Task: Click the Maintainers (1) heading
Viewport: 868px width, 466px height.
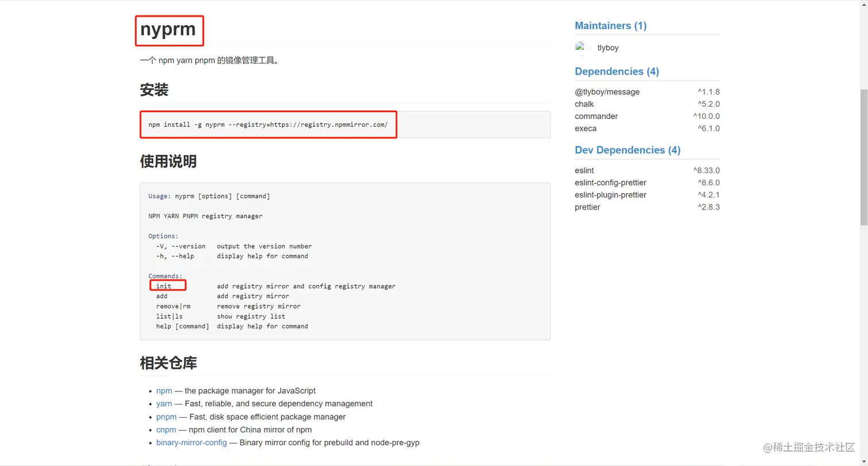Action: [x=610, y=26]
